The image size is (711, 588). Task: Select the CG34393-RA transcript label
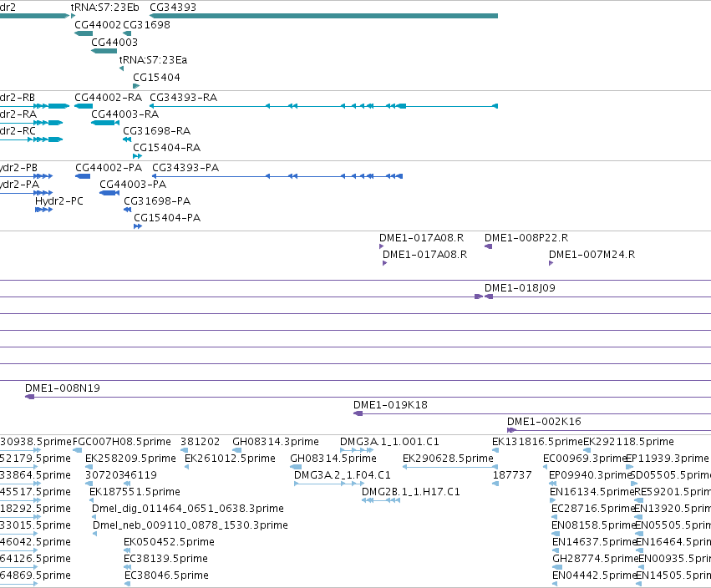pyautogui.click(x=184, y=98)
